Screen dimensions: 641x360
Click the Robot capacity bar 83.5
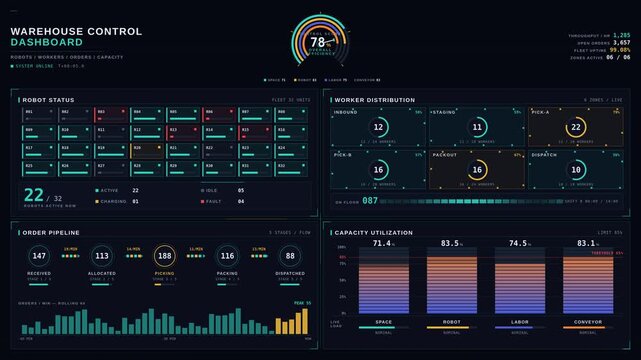(452, 280)
